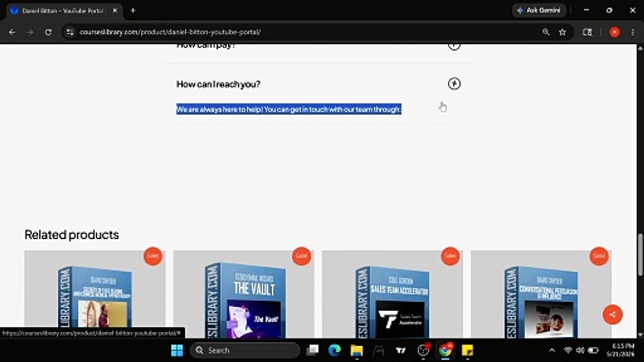Open the browser side panel icon
Screen dimensions: 644x362
[x=587, y=32]
